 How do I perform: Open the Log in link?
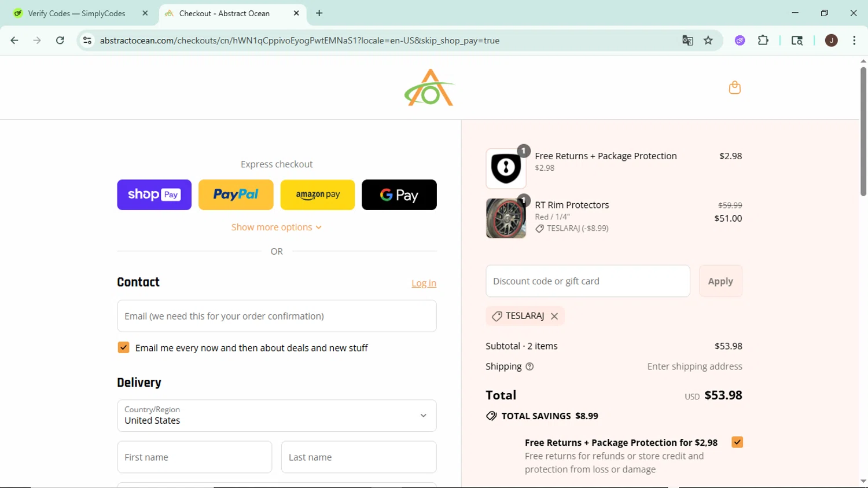[424, 283]
